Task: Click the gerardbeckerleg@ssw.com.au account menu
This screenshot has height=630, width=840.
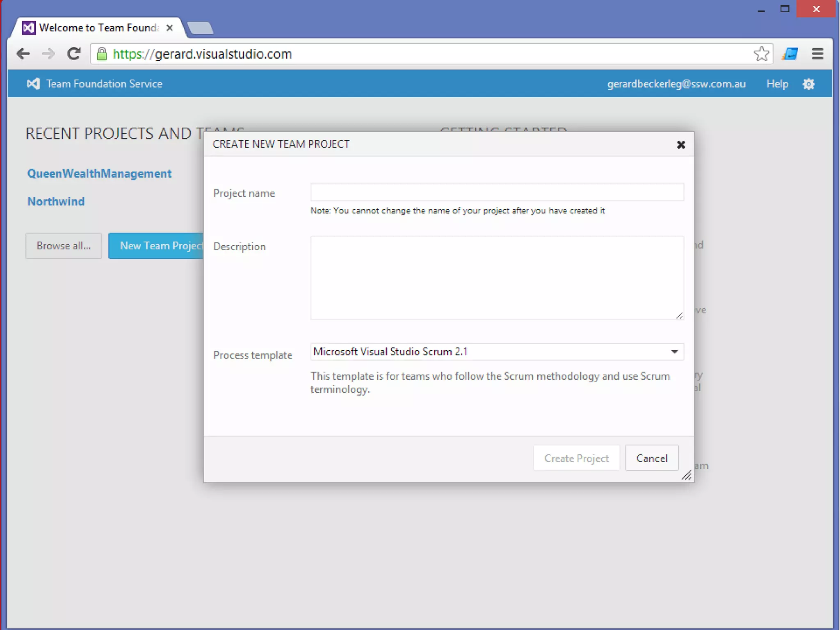Action: pos(676,84)
